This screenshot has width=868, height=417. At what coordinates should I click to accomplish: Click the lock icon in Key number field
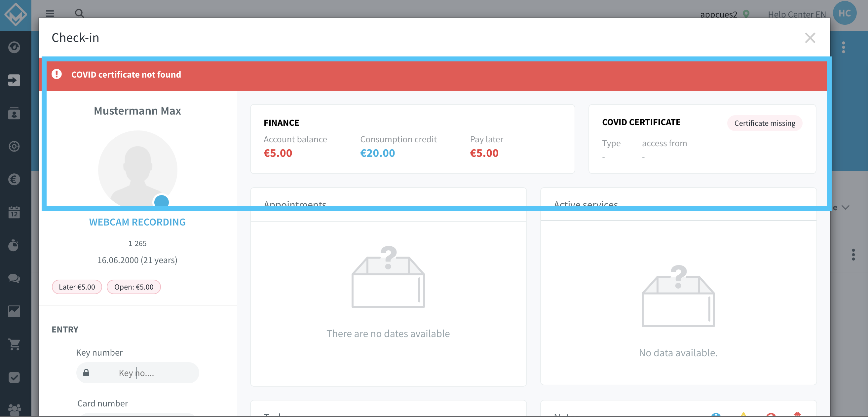click(x=86, y=372)
